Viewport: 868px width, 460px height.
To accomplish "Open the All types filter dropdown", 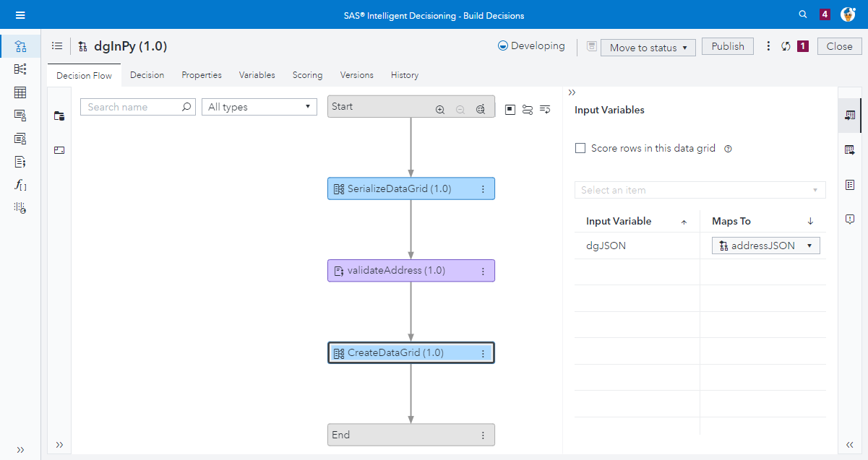I will pyautogui.click(x=259, y=106).
